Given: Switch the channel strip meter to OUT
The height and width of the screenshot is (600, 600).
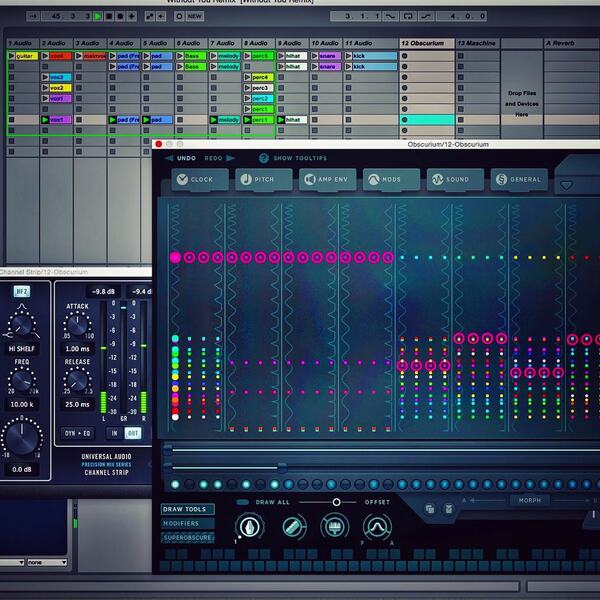Looking at the screenshot, I should 132,433.
